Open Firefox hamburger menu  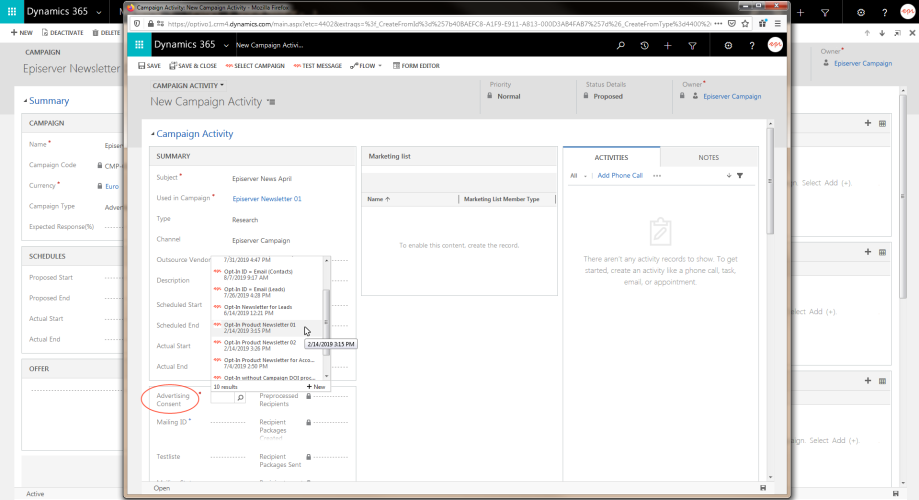pos(777,24)
